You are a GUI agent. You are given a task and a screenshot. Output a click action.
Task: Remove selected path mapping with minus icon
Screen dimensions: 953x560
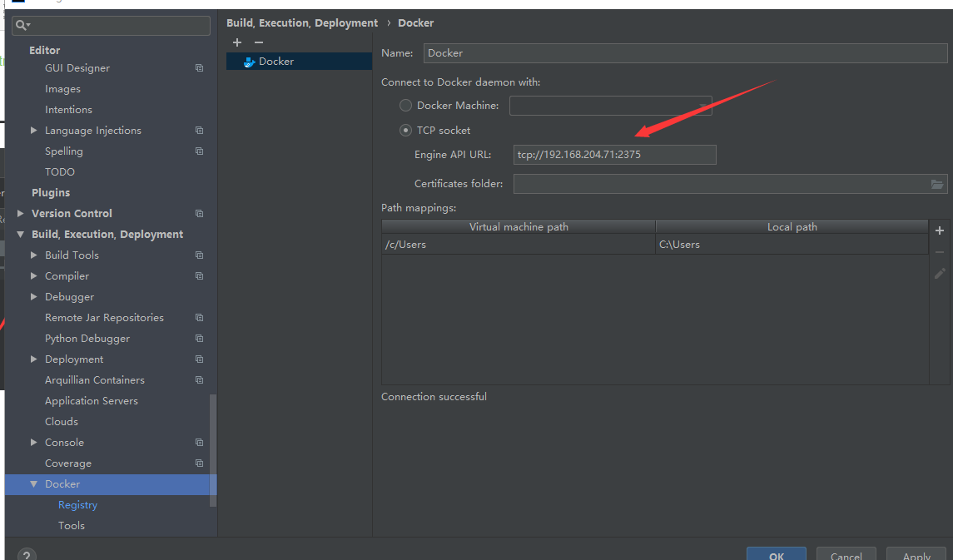click(x=939, y=251)
